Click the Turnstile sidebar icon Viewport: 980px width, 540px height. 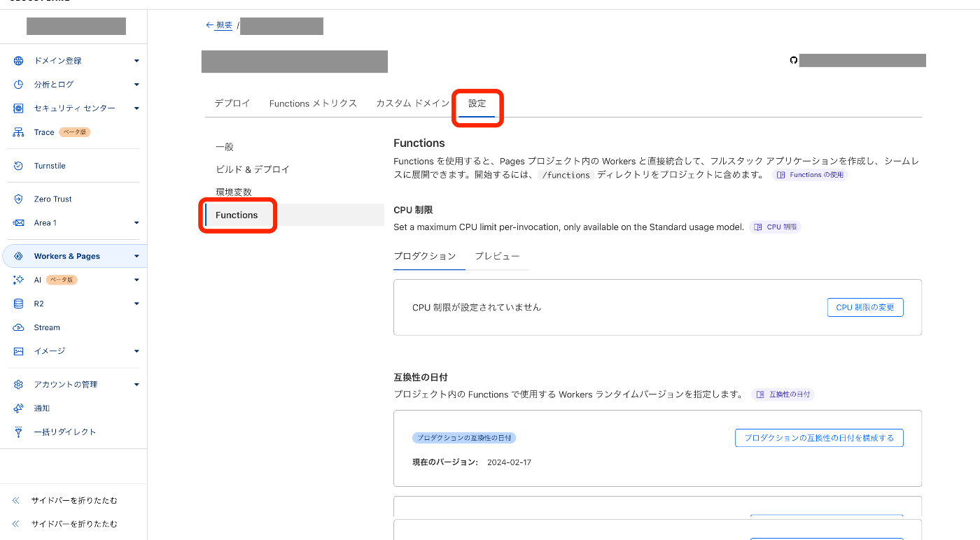pyautogui.click(x=19, y=166)
